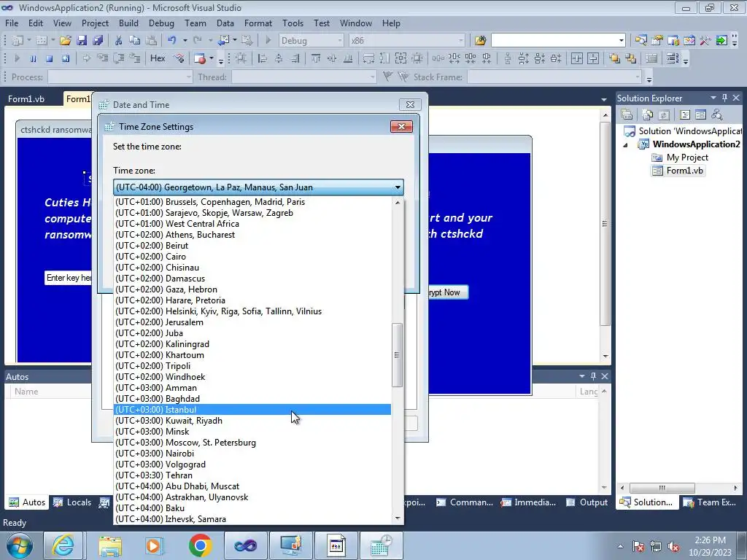Click Center Vertically layout icon
747x560 pixels.
pos(593,58)
